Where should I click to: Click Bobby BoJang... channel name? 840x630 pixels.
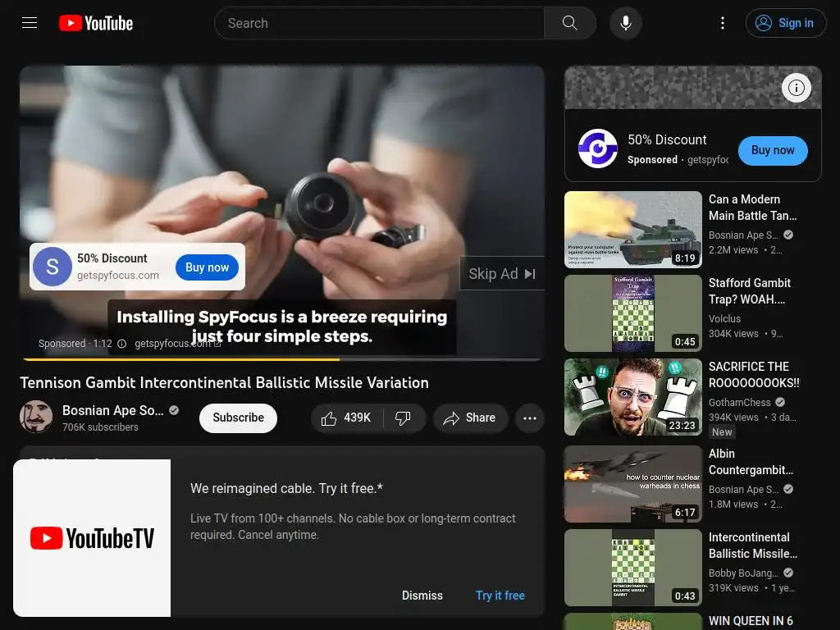743,573
